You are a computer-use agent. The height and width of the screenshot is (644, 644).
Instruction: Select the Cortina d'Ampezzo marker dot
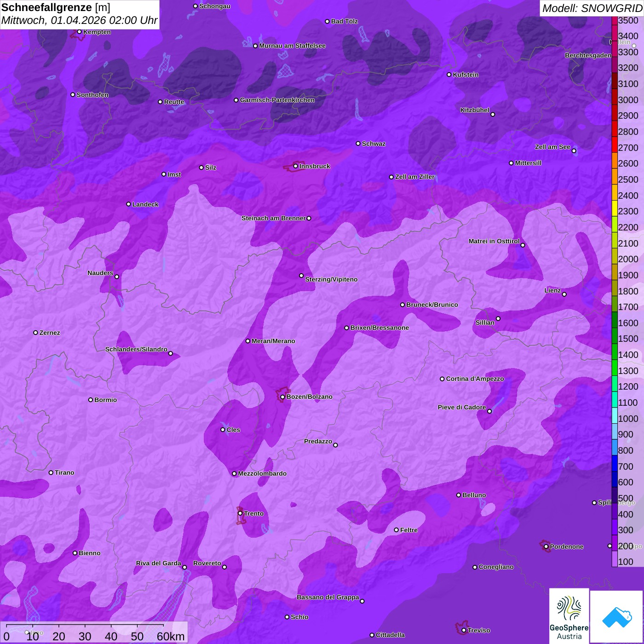pyautogui.click(x=442, y=379)
